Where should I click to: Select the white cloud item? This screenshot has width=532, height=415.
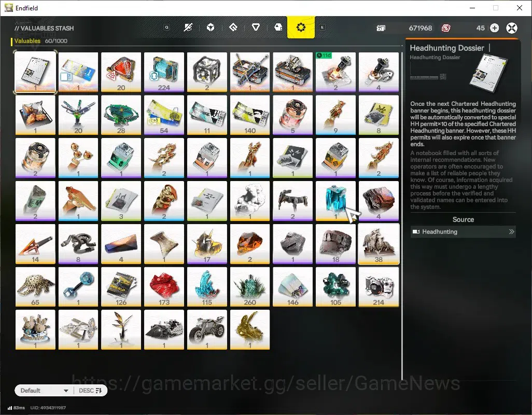pyautogui.click(x=250, y=201)
